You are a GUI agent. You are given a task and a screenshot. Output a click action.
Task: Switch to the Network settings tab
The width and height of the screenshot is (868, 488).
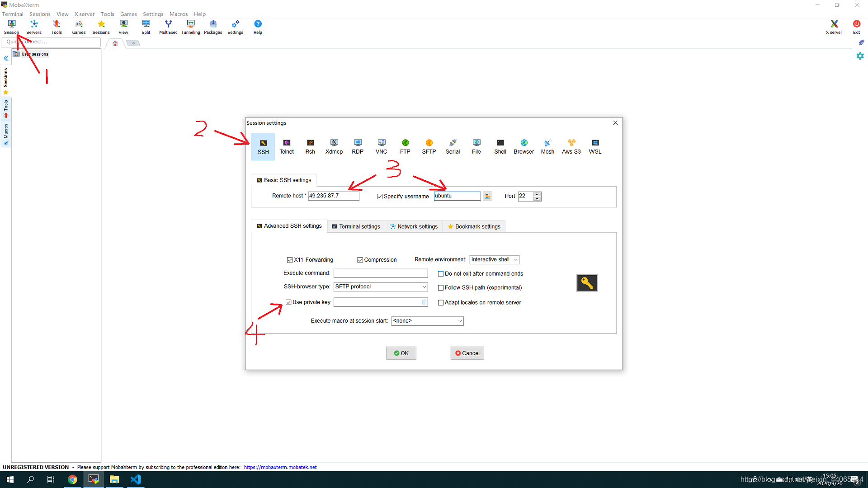pyautogui.click(x=414, y=226)
